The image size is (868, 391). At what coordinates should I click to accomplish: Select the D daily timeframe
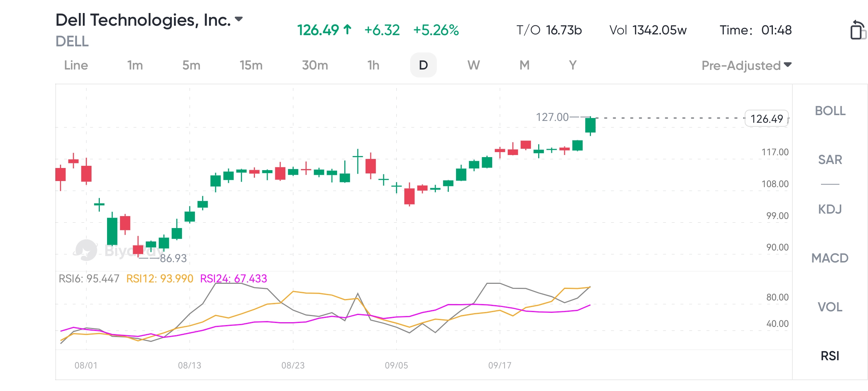(423, 65)
